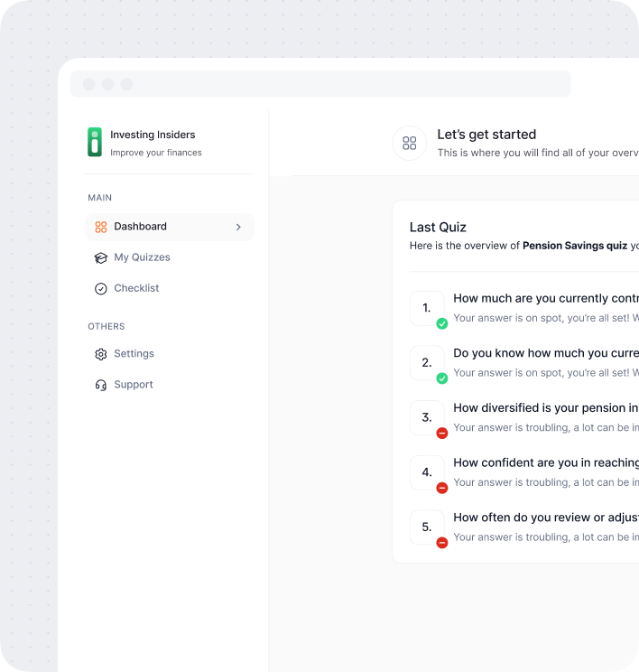Click the Checklist check-circle icon
Screen dimensions: 639x672
101,289
